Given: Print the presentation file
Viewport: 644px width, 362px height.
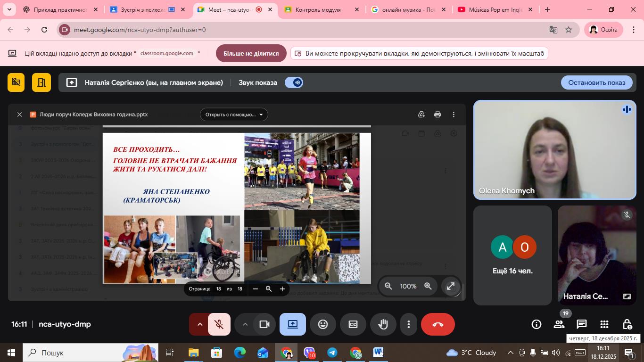Looking at the screenshot, I should click(438, 115).
